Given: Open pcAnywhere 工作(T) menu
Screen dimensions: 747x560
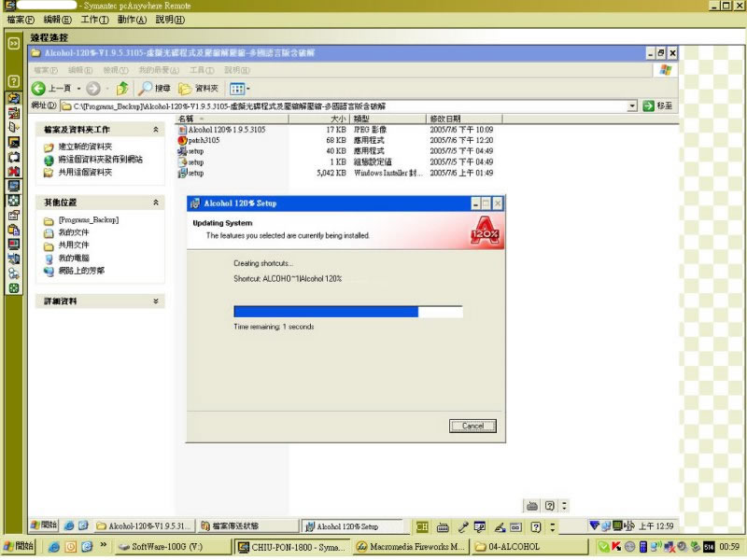Looking at the screenshot, I should 95,20.
